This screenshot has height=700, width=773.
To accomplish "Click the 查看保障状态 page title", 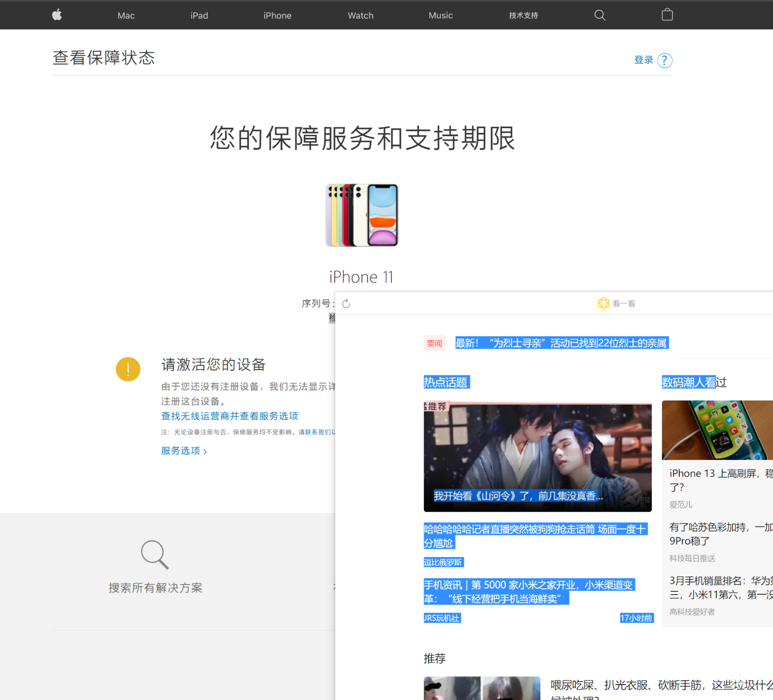I will (x=104, y=57).
